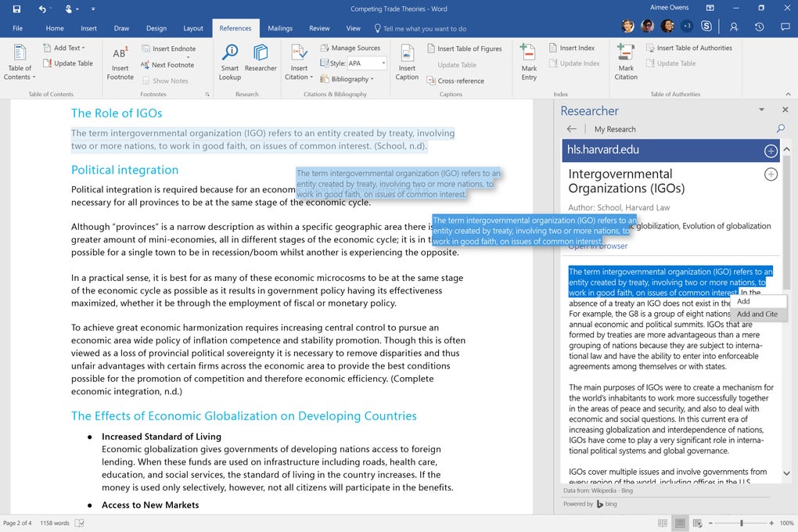Click the Undo arrow icon
The height and width of the screenshot is (532, 798).
[41, 9]
